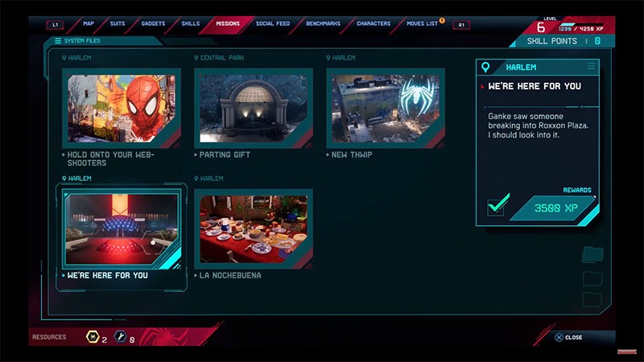This screenshot has height=362, width=644.
Task: Open the Characters tab
Action: [374, 23]
